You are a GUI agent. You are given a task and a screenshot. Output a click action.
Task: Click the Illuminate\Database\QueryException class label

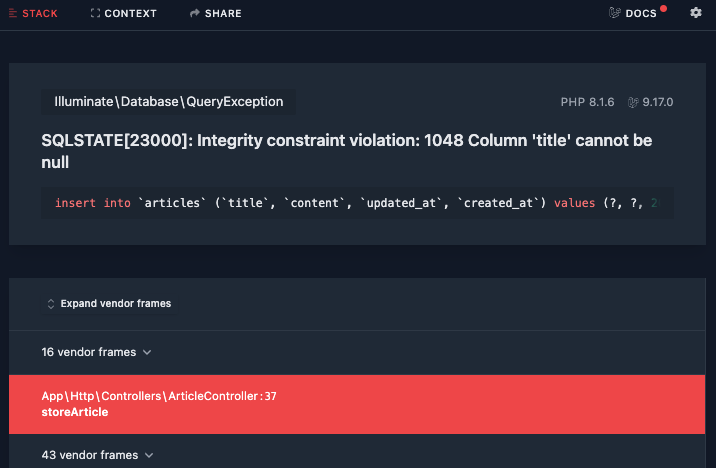(x=168, y=101)
